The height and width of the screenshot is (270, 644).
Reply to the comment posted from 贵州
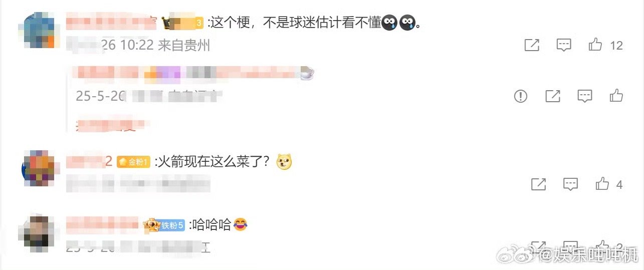564,45
